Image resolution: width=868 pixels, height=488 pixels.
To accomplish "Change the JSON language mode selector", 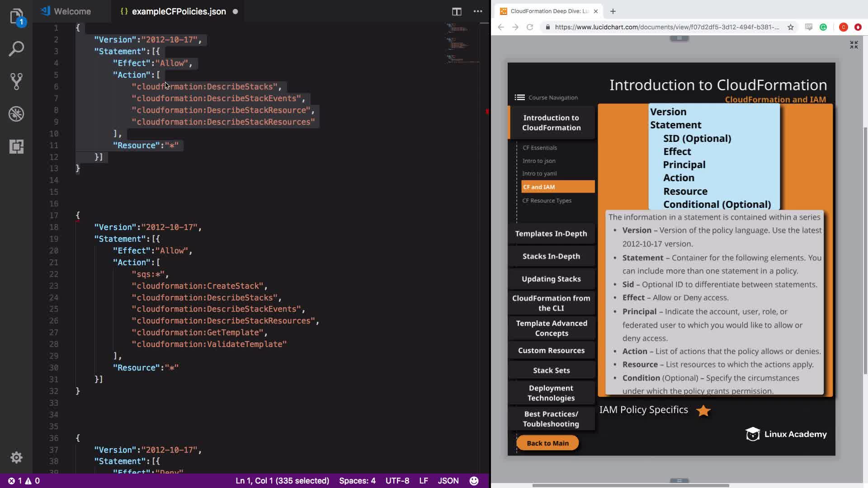I will pos(448,481).
